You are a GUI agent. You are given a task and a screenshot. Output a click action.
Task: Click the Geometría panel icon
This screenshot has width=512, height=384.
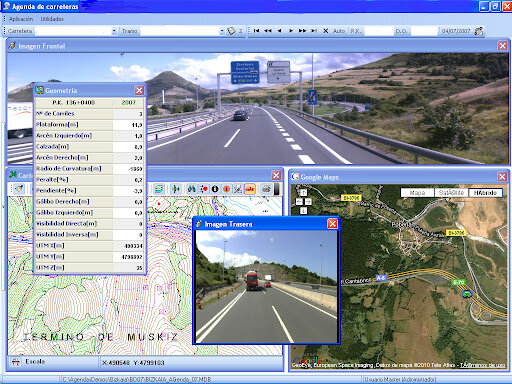click(x=40, y=90)
